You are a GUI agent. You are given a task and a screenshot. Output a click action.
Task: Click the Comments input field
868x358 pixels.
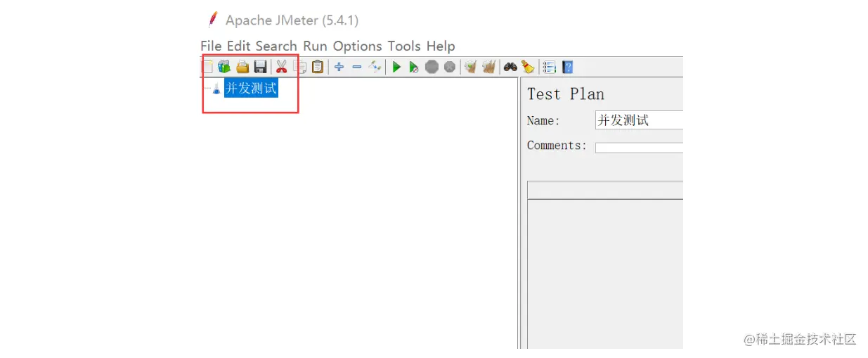639,148
